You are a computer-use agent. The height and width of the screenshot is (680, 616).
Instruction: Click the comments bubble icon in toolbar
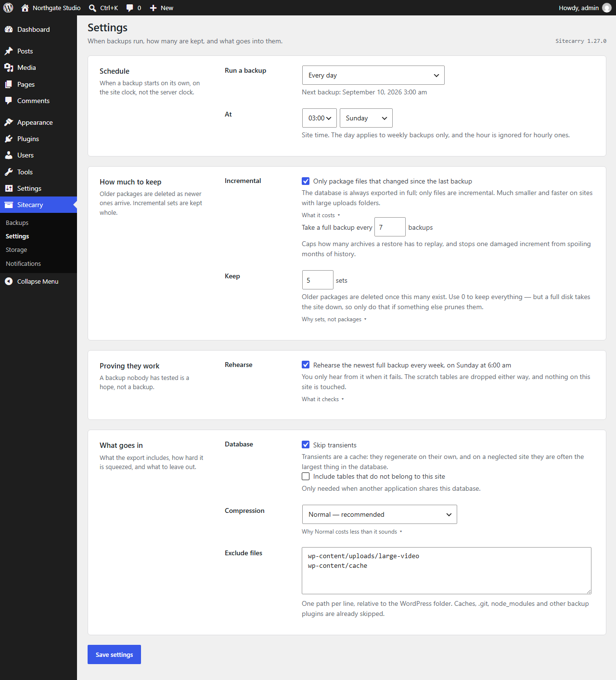tap(129, 8)
